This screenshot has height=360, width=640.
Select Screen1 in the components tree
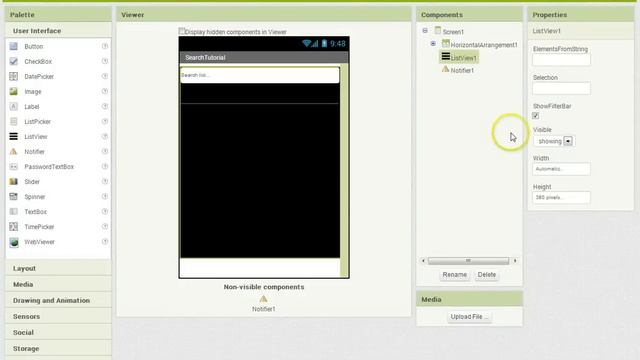coord(453,31)
